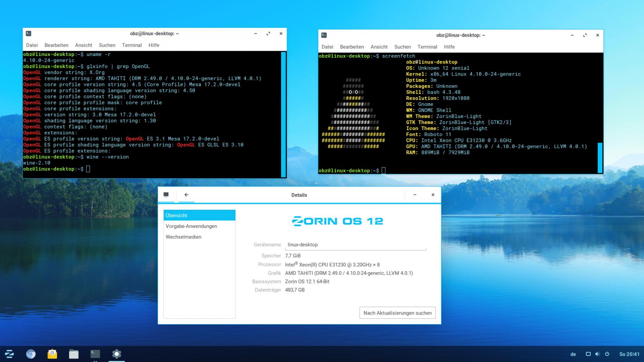644x362 pixels.
Task: Click Grafik value 'AMD TAHITI' in Details
Action: pos(349,273)
